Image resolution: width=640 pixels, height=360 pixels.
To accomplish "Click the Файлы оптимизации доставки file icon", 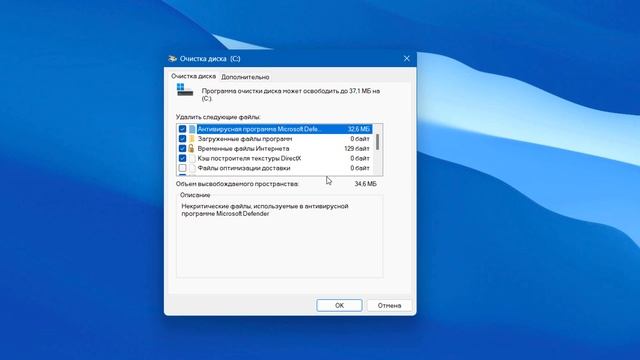I will (192, 168).
